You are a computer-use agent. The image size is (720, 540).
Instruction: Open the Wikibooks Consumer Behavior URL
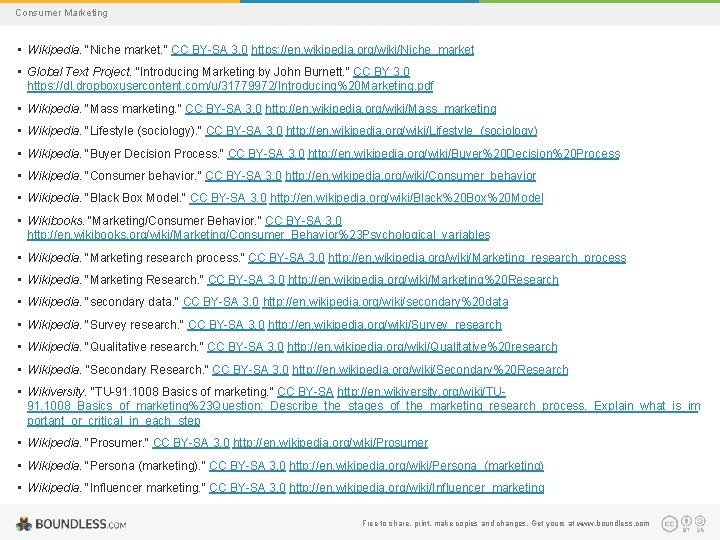click(x=259, y=235)
